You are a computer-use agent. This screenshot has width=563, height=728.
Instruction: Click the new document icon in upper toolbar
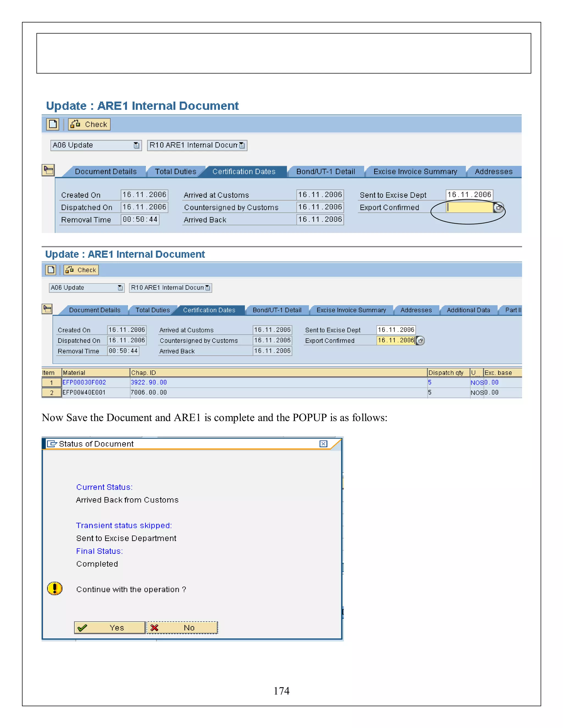coord(53,124)
